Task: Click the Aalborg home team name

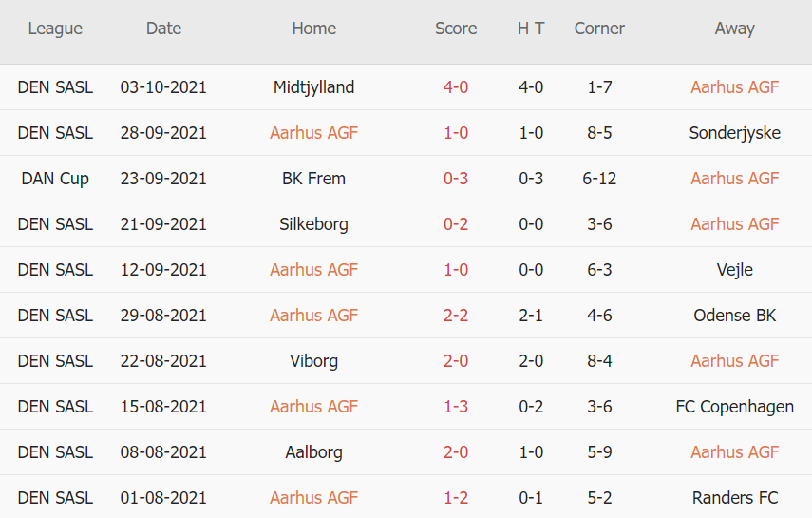Action: pos(313,452)
